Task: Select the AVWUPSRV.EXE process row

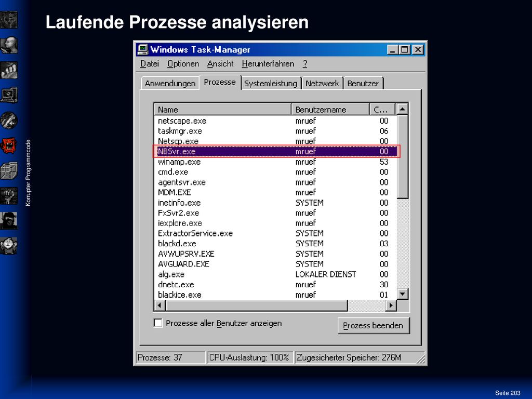Action: [x=275, y=254]
